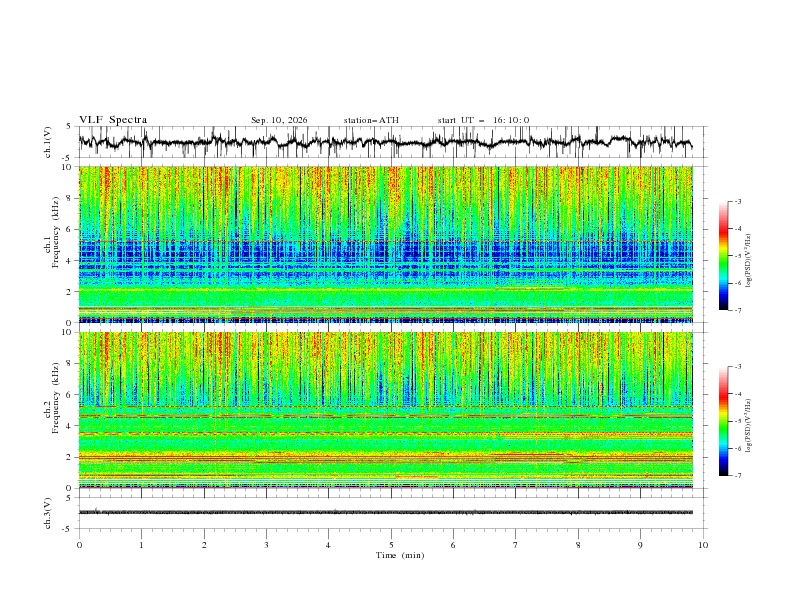Click the VLF Spectra title text
This screenshot has height=612, width=792.
[x=113, y=120]
